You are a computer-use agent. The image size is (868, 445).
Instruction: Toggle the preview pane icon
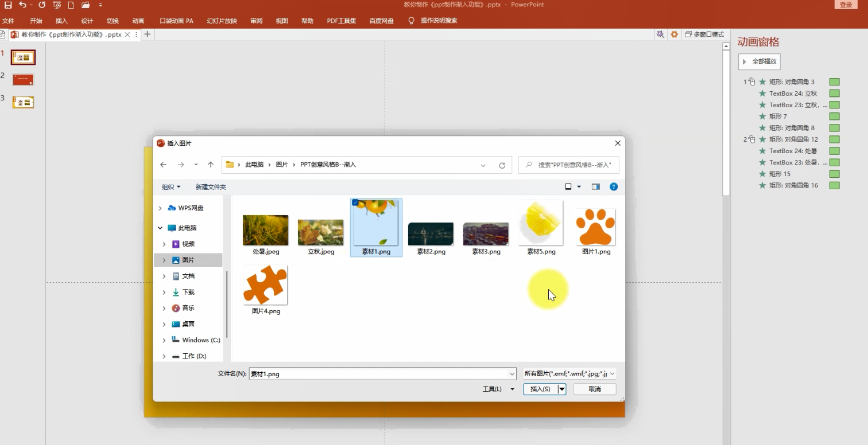596,187
